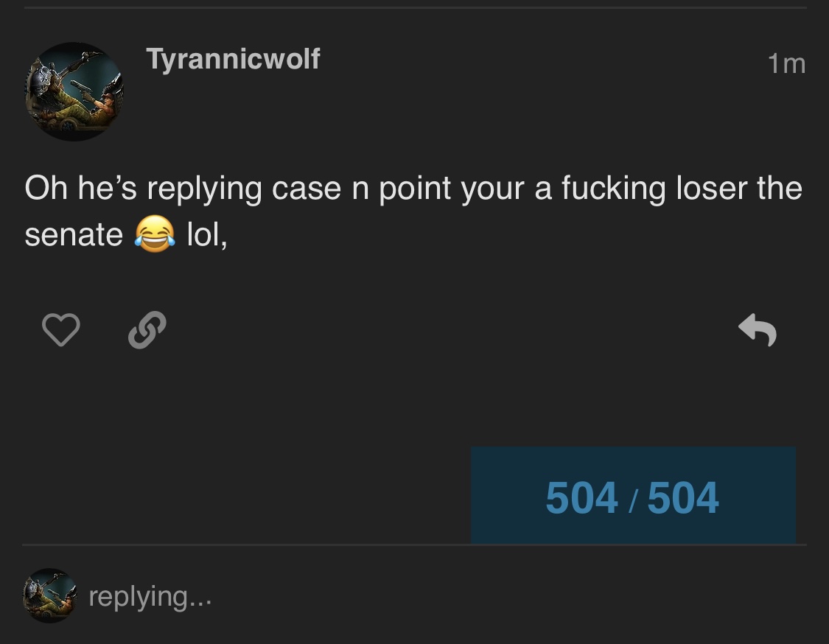Image resolution: width=829 pixels, height=644 pixels.
Task: Tap the laughing tears emoji in post
Action: point(155,234)
